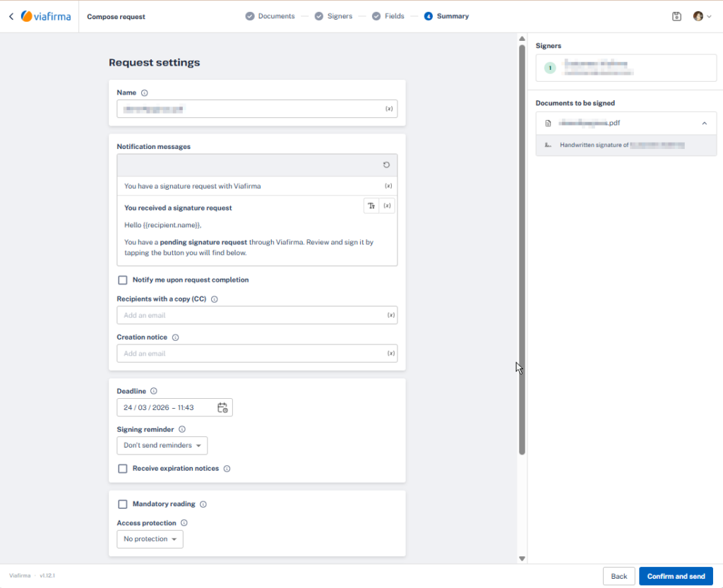This screenshot has height=588, width=723.
Task: Enable Notify me upon request completion
Action: (122, 280)
